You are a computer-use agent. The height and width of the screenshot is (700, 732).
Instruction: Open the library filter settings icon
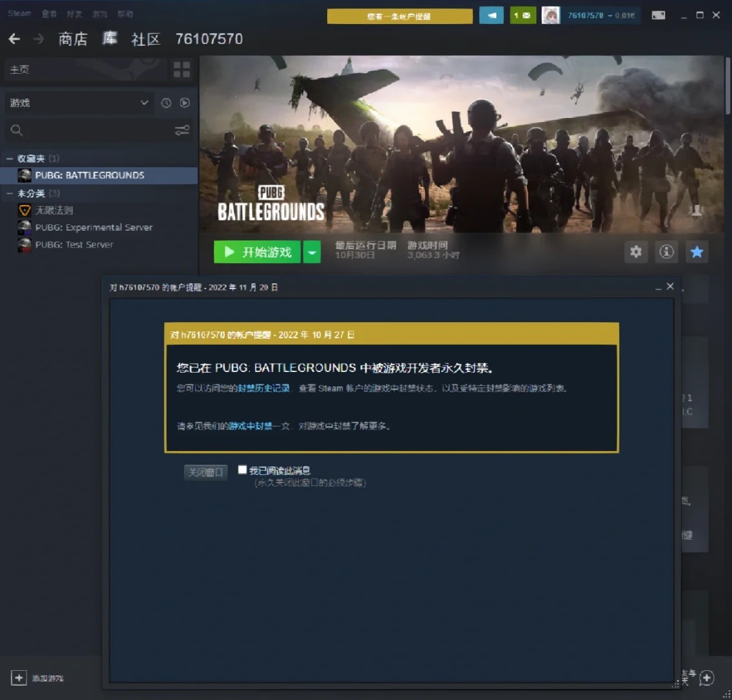(182, 131)
